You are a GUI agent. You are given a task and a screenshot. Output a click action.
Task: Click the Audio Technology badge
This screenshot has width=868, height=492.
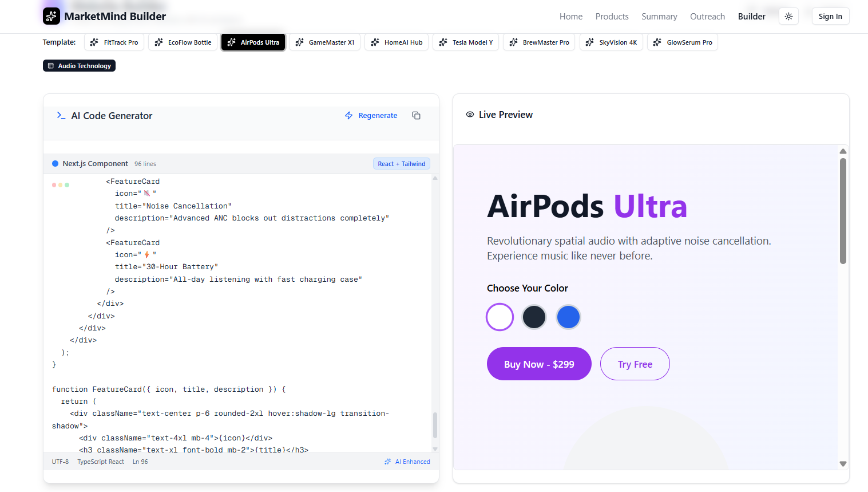[x=79, y=66]
